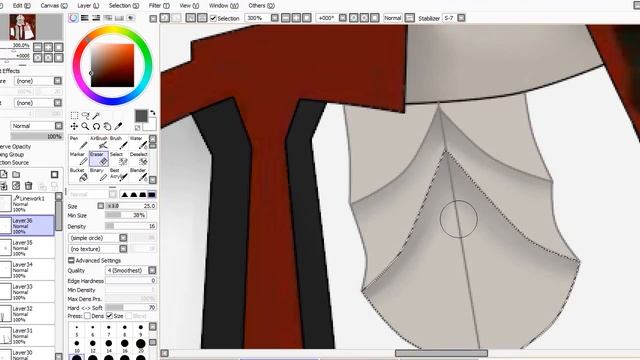
Task: Select the Pen tool
Action: pos(78,143)
